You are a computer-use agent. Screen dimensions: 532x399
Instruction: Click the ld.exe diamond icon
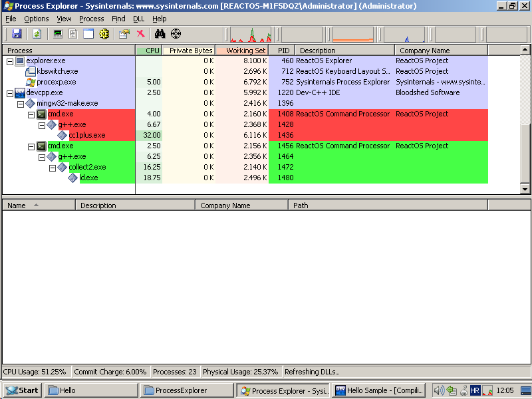pyautogui.click(x=73, y=178)
